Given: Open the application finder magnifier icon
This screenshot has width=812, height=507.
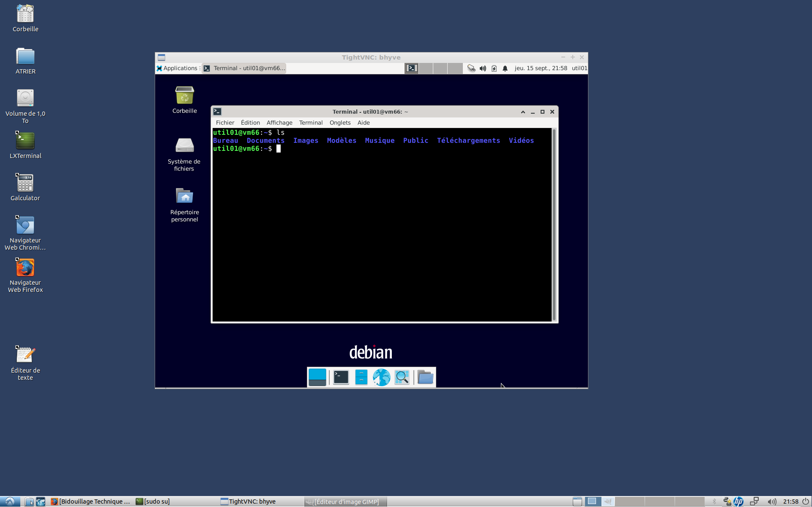Looking at the screenshot, I should 402,377.
